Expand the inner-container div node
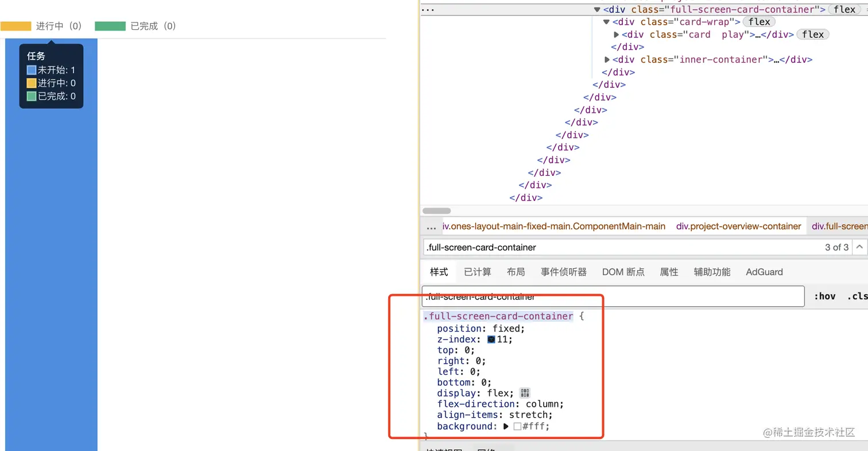Viewport: 868px width, 451px height. [x=607, y=60]
